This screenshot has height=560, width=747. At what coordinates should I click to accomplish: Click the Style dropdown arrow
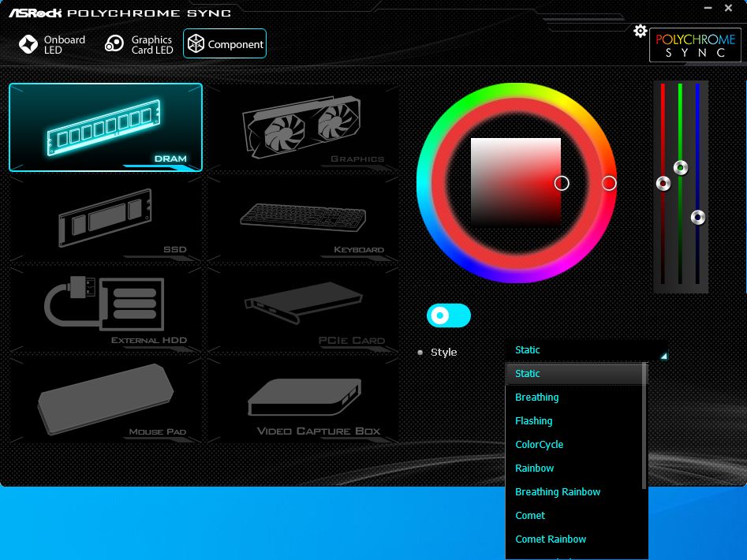click(x=663, y=356)
